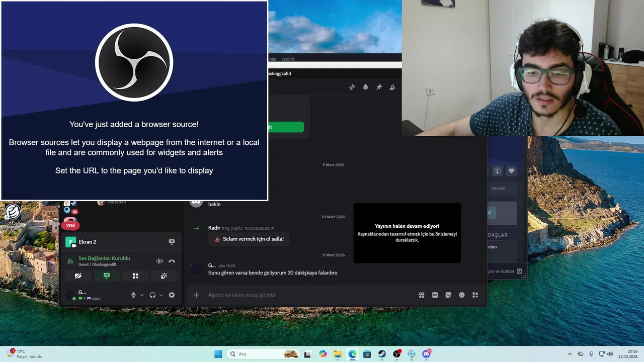The width and height of the screenshot is (644, 362).
Task: Click the 'Ses Bağlantısı Kuruldu' voice status text
Action: pos(104,258)
